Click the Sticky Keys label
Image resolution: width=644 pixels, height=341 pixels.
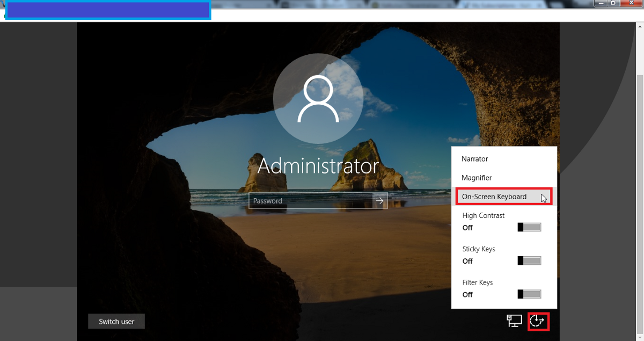(479, 249)
